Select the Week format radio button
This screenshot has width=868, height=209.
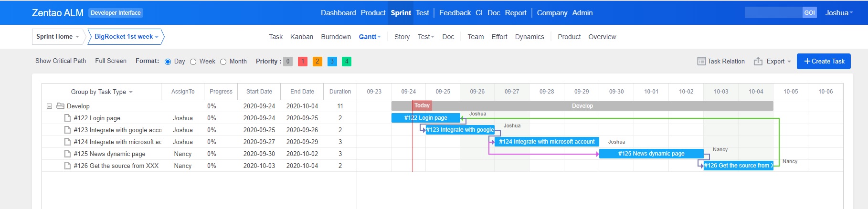pos(193,62)
